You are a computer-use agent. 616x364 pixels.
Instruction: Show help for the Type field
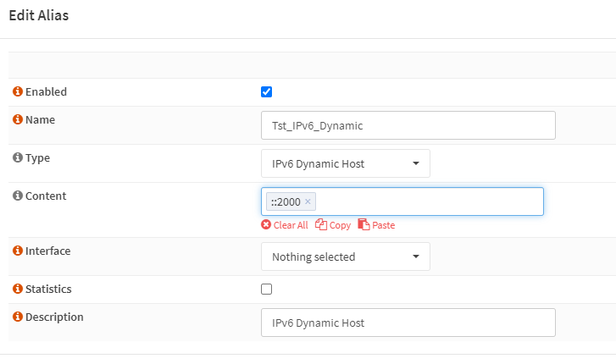pyautogui.click(x=18, y=157)
